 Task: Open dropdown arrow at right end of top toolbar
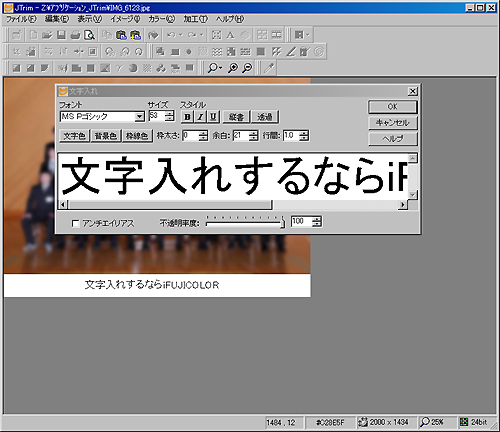click(308, 35)
